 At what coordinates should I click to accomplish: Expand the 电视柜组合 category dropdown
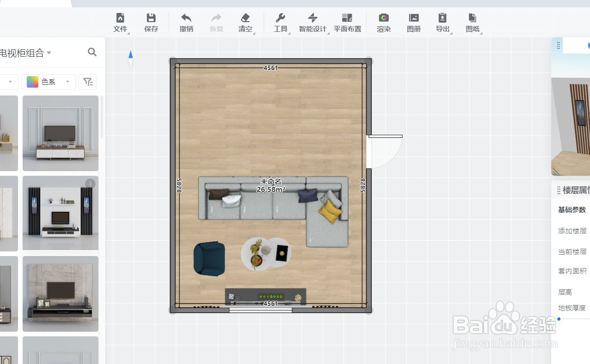click(49, 53)
